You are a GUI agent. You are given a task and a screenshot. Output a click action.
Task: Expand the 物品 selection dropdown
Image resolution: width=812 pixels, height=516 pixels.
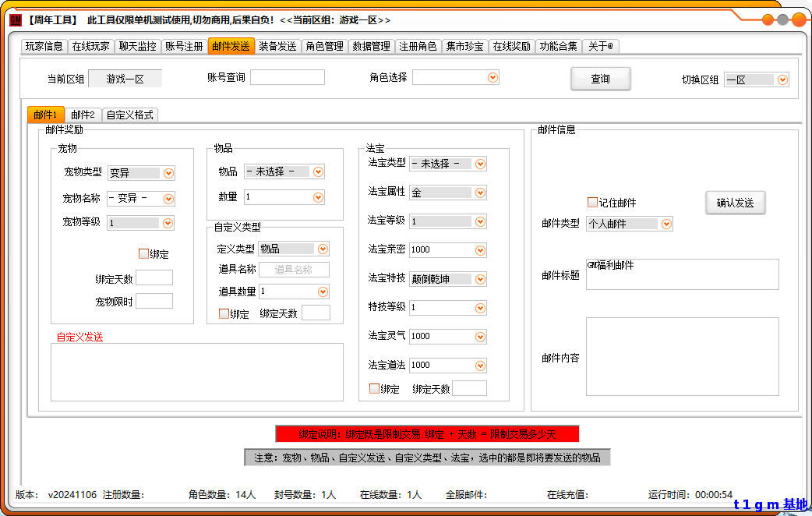pyautogui.click(x=318, y=171)
